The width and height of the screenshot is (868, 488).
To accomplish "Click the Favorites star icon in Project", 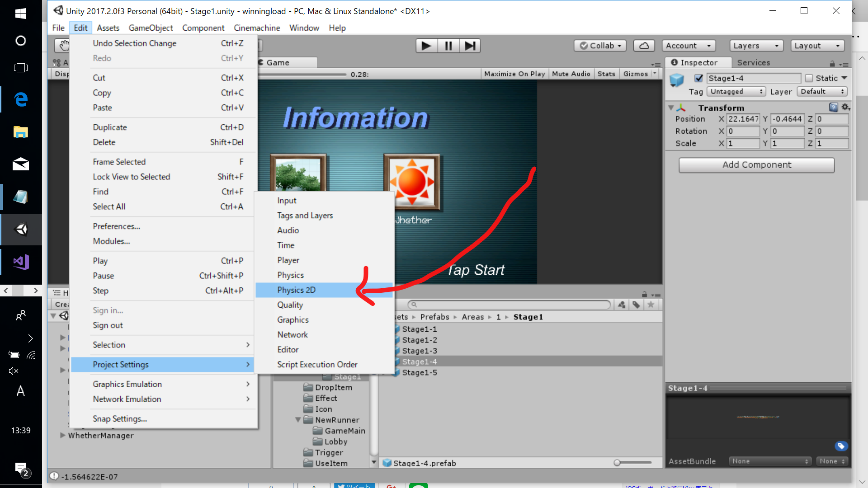I will (x=651, y=305).
